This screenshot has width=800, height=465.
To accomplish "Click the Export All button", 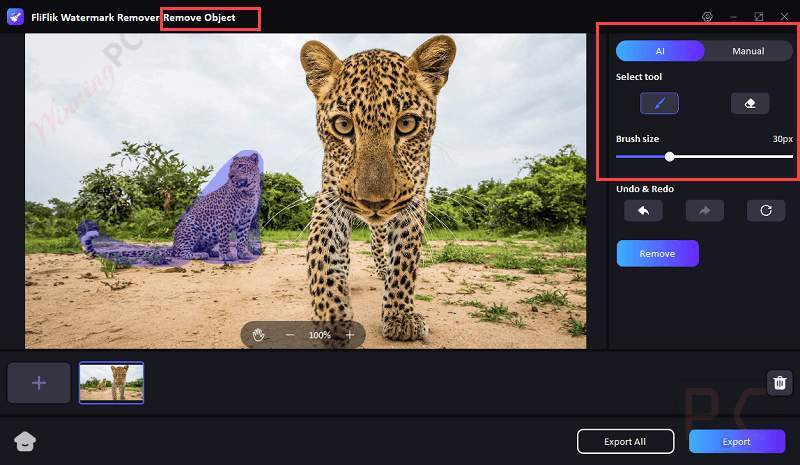I will 625,441.
